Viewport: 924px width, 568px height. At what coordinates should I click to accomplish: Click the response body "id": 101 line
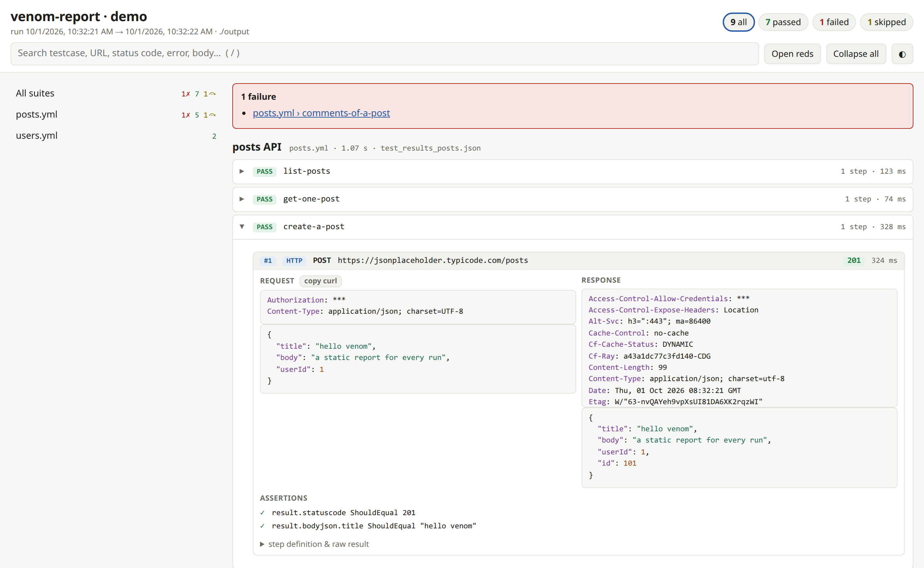click(617, 463)
